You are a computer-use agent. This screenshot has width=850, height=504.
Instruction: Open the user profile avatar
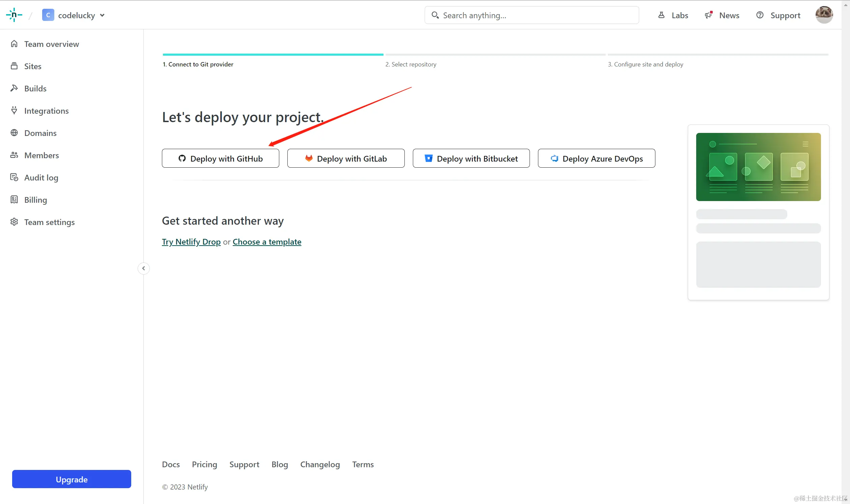coord(824,15)
